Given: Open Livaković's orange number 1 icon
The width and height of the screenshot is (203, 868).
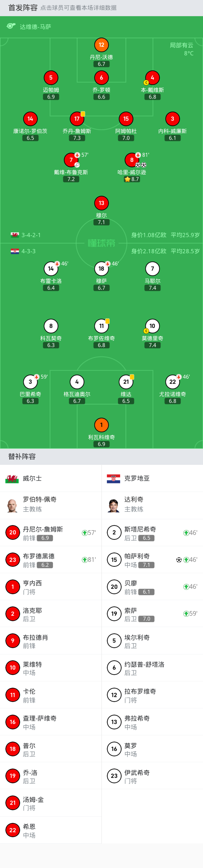Looking at the screenshot, I should coord(101,425).
